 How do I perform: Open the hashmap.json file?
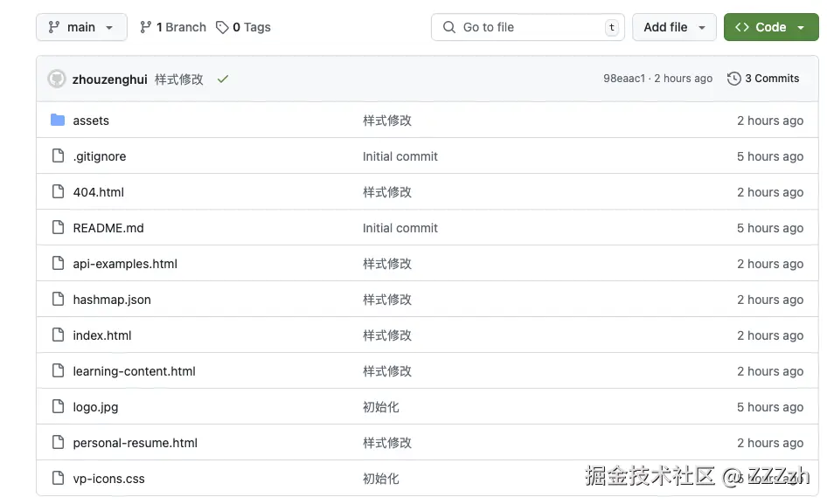[112, 300]
